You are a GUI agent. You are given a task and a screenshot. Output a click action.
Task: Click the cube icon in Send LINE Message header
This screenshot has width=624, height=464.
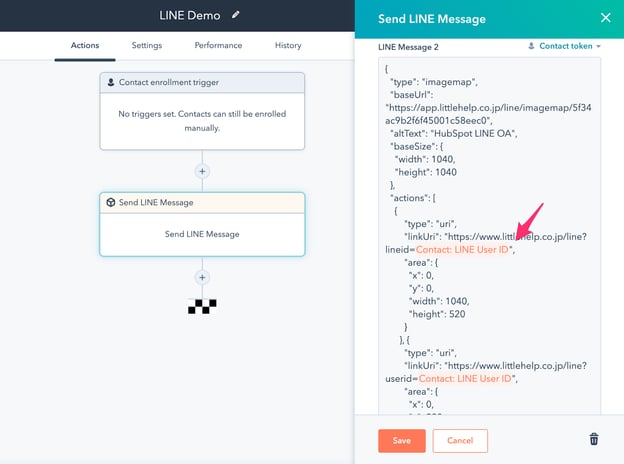tap(110, 202)
